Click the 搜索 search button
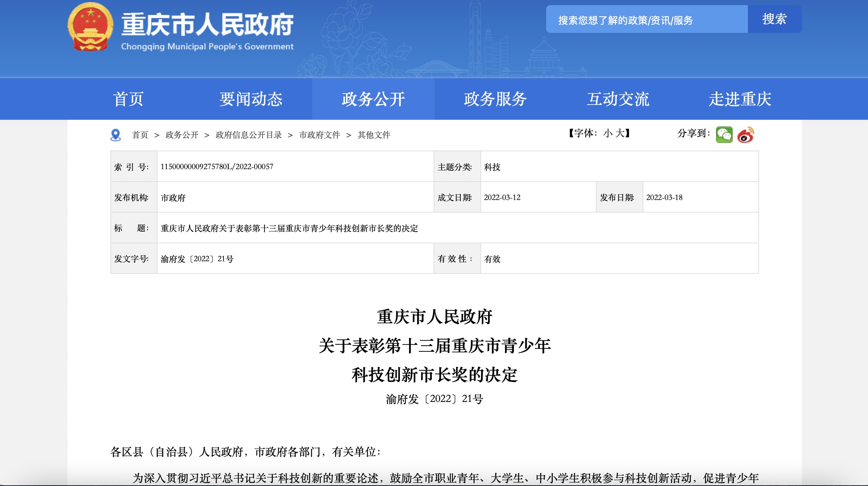Viewport: 868px width, 486px height. (774, 19)
